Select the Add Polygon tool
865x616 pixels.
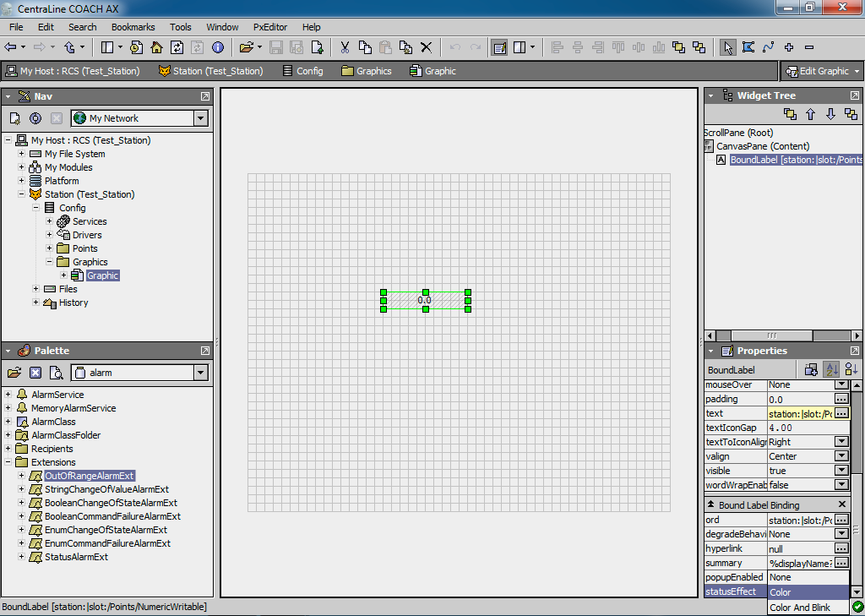coord(748,48)
